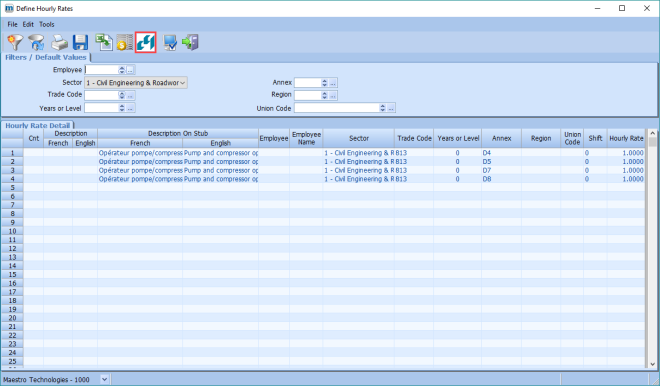Click into the Union Code input field
Image resolution: width=660 pixels, height=386 pixels.
(x=337, y=108)
